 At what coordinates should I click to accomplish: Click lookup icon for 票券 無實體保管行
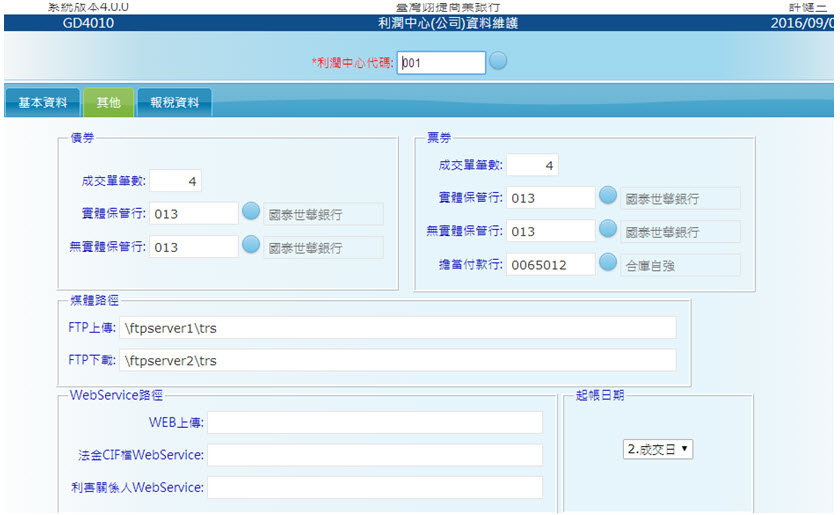pyautogui.click(x=608, y=229)
